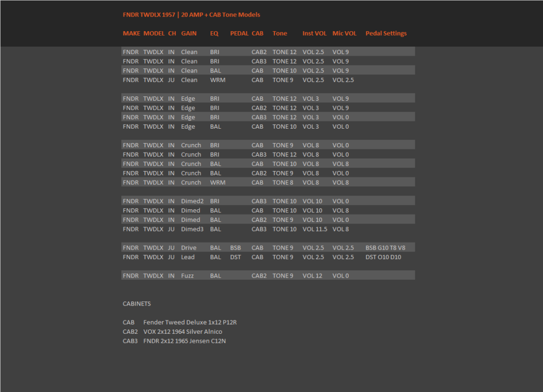Select VOL 12 in the Fuzz row
The width and height of the screenshot is (543, 392).
312,276
